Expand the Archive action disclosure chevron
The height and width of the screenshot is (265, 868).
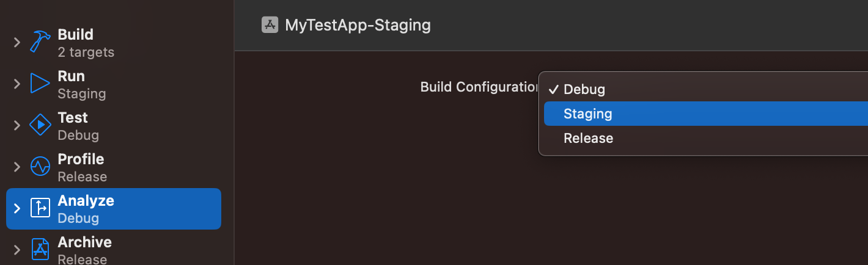(x=17, y=250)
